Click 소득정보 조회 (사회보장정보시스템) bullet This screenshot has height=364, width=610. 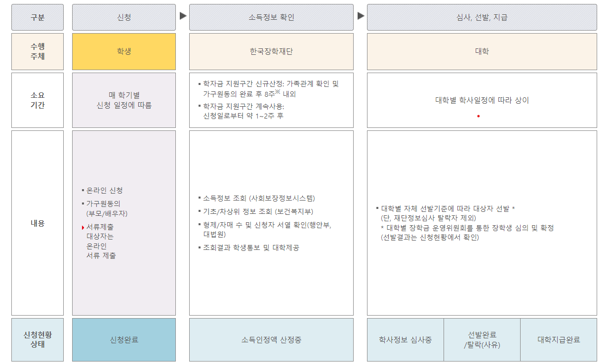[256, 198]
